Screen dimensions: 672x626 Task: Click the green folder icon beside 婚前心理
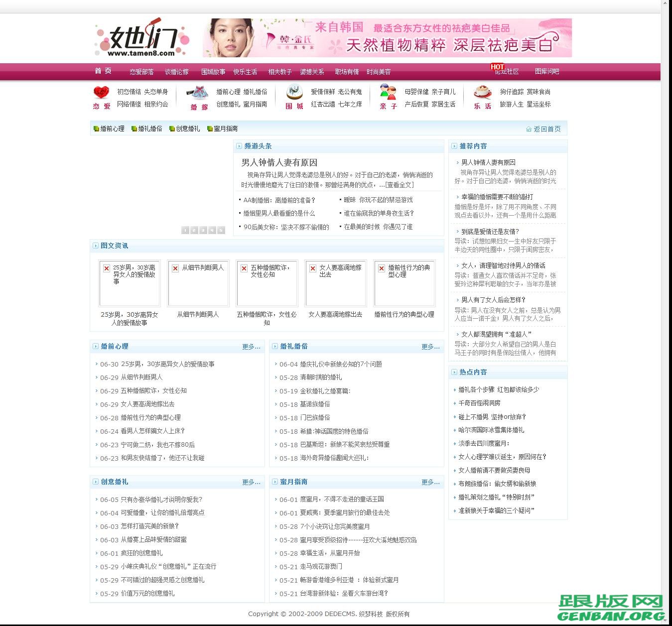(95, 128)
